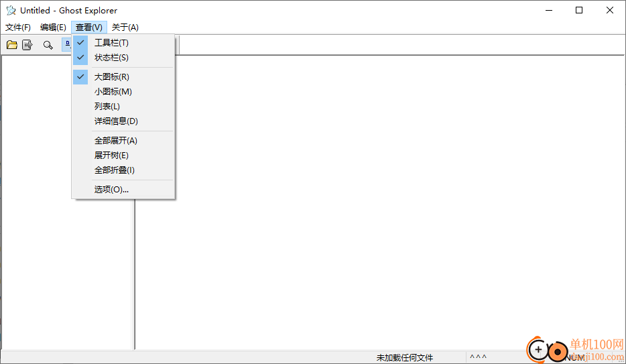Click the large icons view toolbar button
This screenshot has height=364, width=626.
(67, 45)
